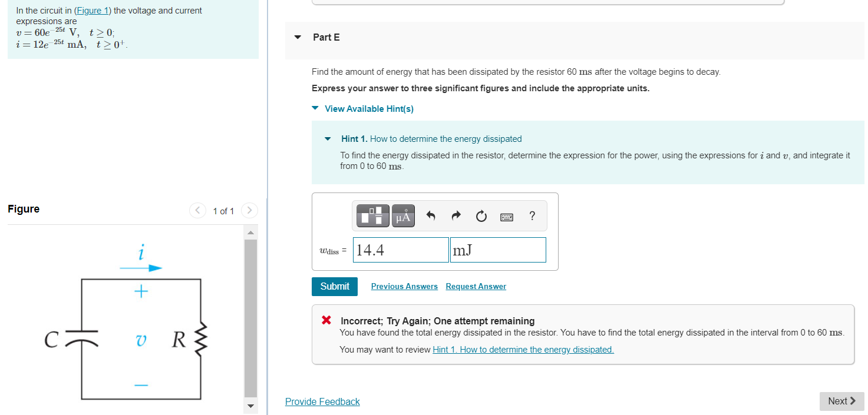The width and height of the screenshot is (868, 415).
Task: Undo the last answer edit
Action: (x=431, y=217)
